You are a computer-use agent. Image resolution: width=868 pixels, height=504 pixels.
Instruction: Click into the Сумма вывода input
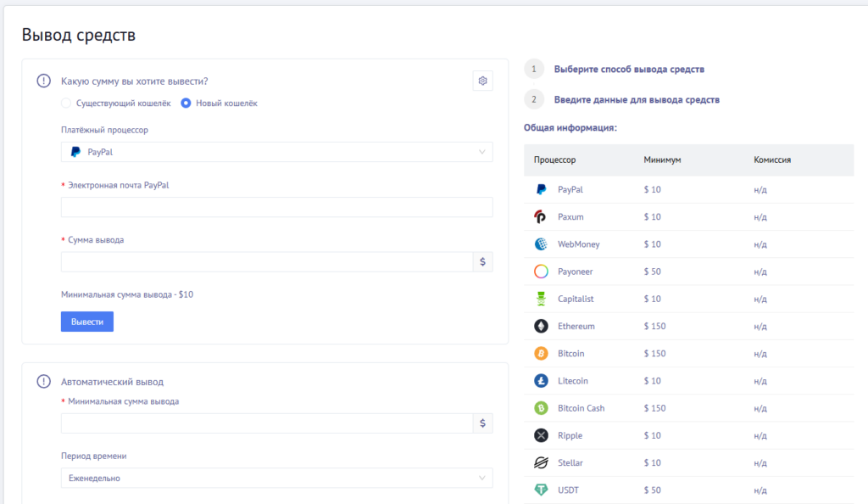click(x=266, y=262)
